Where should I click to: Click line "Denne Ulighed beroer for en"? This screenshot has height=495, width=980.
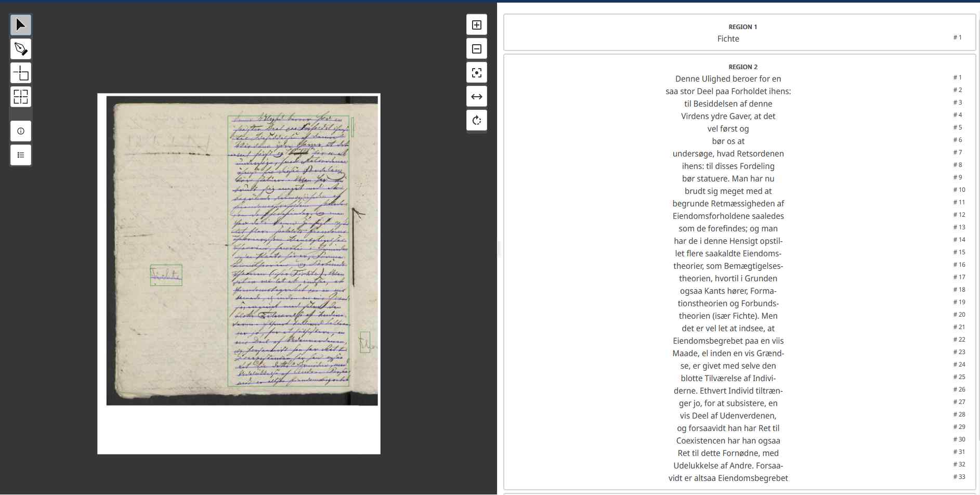tap(728, 79)
